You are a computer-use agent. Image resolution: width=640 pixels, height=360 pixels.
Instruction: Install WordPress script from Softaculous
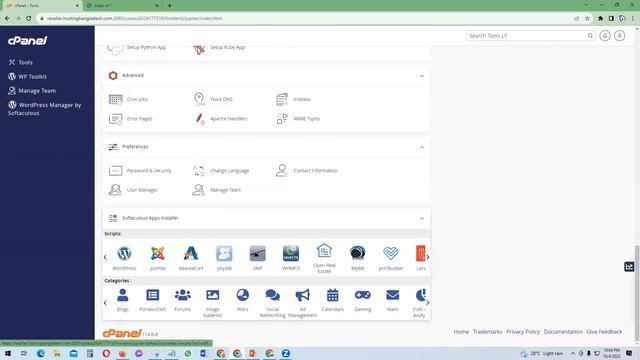tap(124, 258)
